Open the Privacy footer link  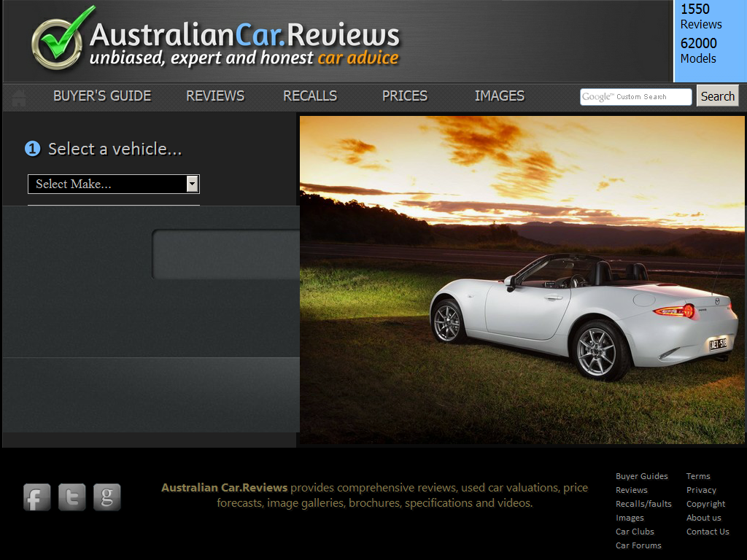701,490
